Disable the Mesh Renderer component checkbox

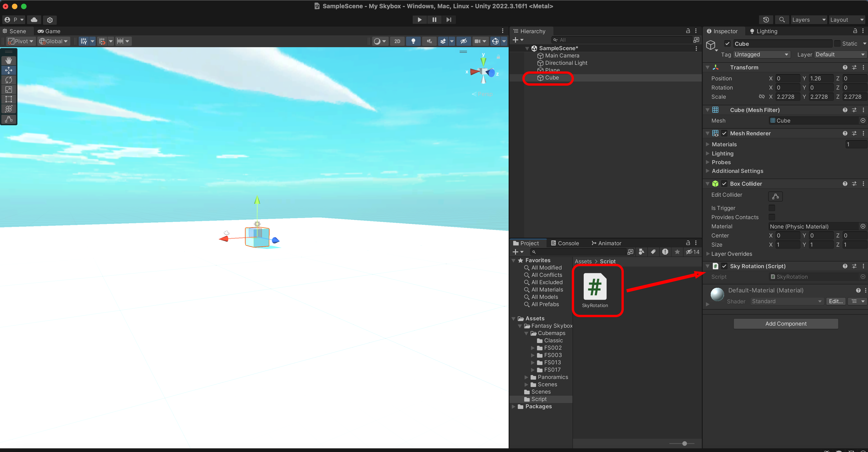coord(724,133)
